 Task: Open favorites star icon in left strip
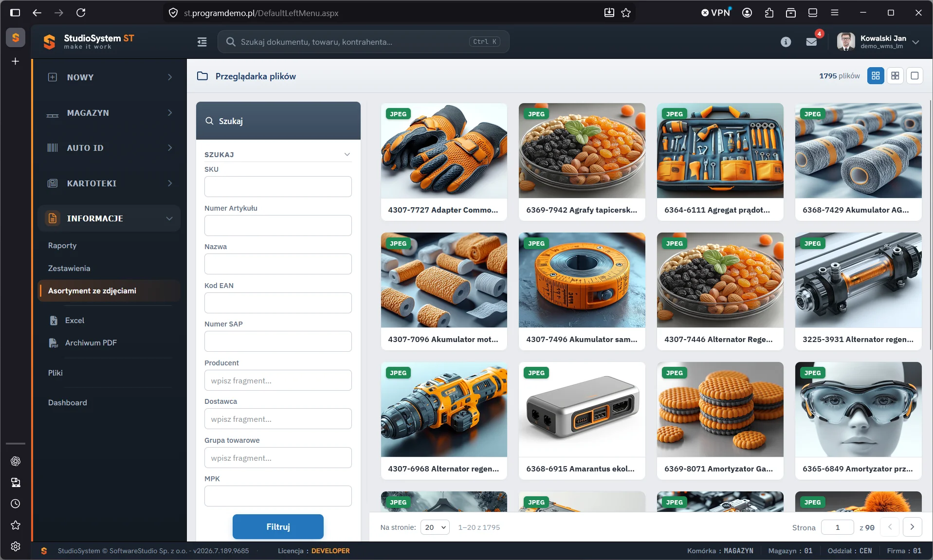(16, 525)
